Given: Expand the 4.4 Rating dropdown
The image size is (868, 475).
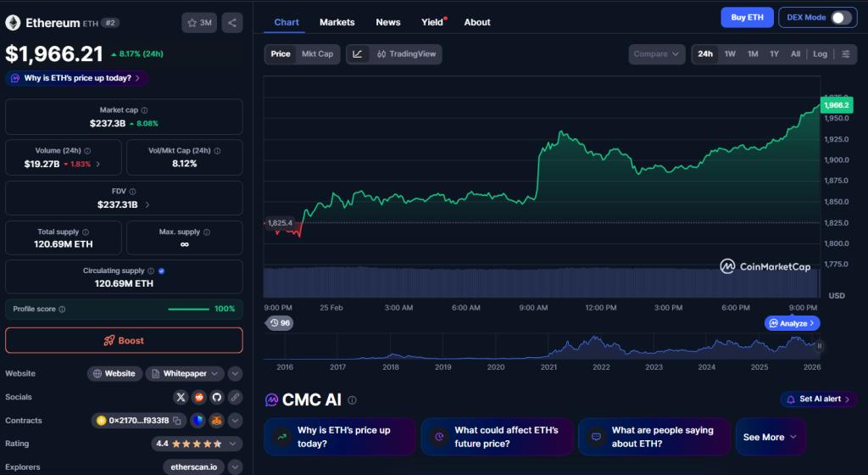Looking at the screenshot, I should click(x=235, y=444).
